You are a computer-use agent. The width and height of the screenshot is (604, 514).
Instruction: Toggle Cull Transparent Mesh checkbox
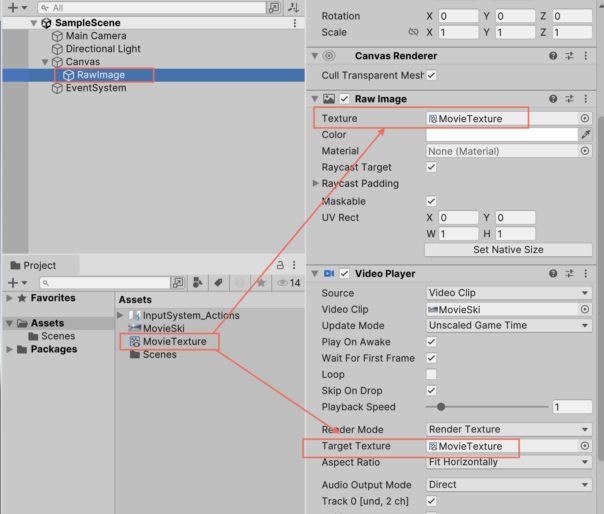(x=431, y=75)
